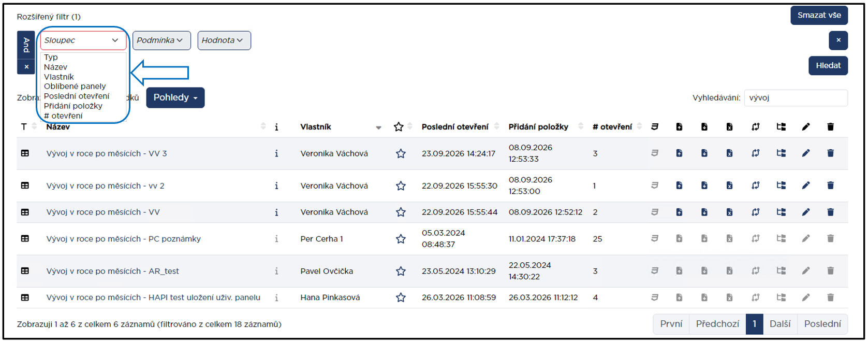Expand the 'Hodnota' value dropdown
This screenshot has height=341, width=868.
(x=224, y=40)
